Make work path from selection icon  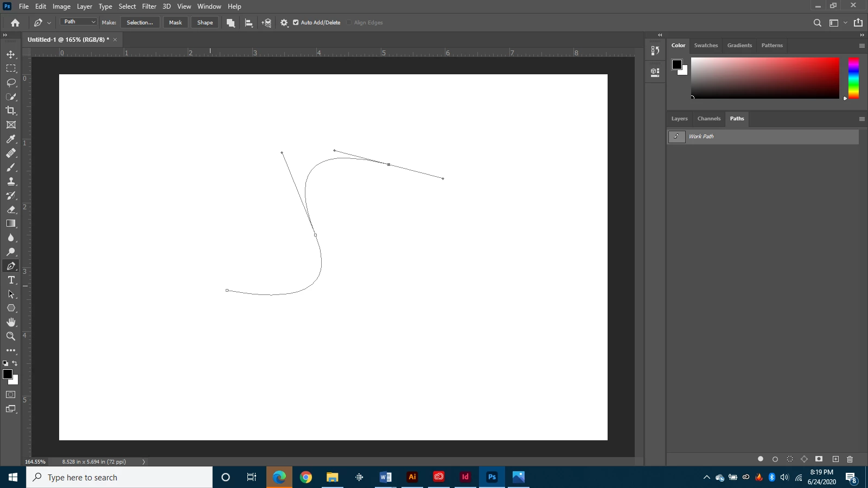point(805,459)
